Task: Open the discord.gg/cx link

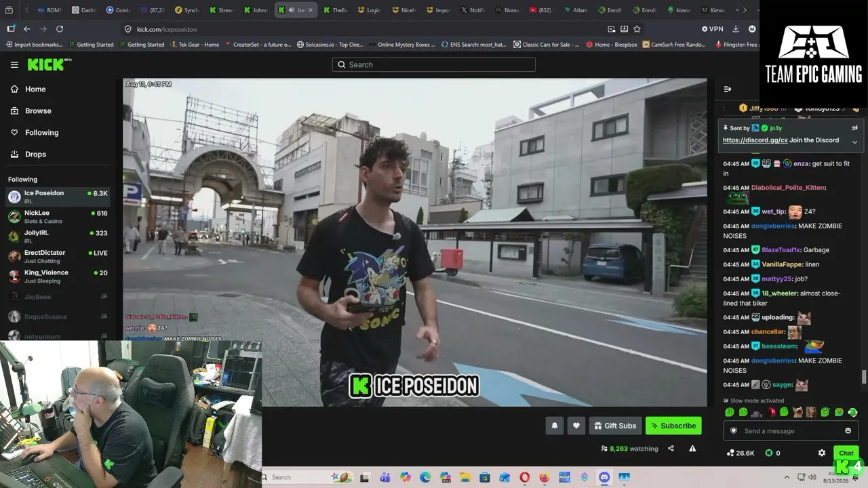Action: pyautogui.click(x=755, y=140)
